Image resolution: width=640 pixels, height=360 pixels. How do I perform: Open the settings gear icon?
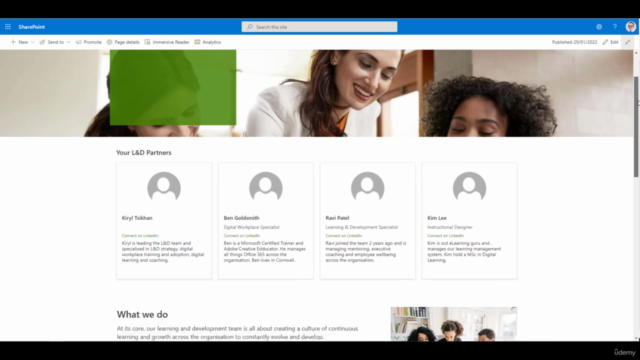(x=599, y=27)
